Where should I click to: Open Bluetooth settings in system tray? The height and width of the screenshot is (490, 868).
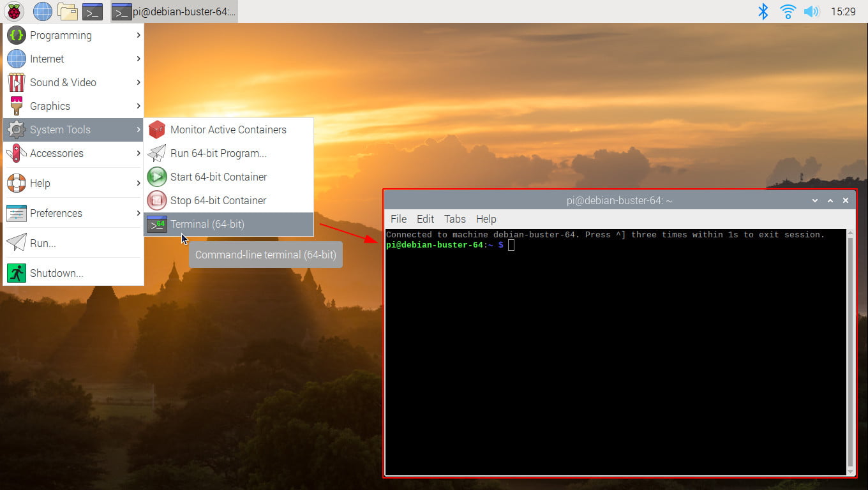(763, 11)
